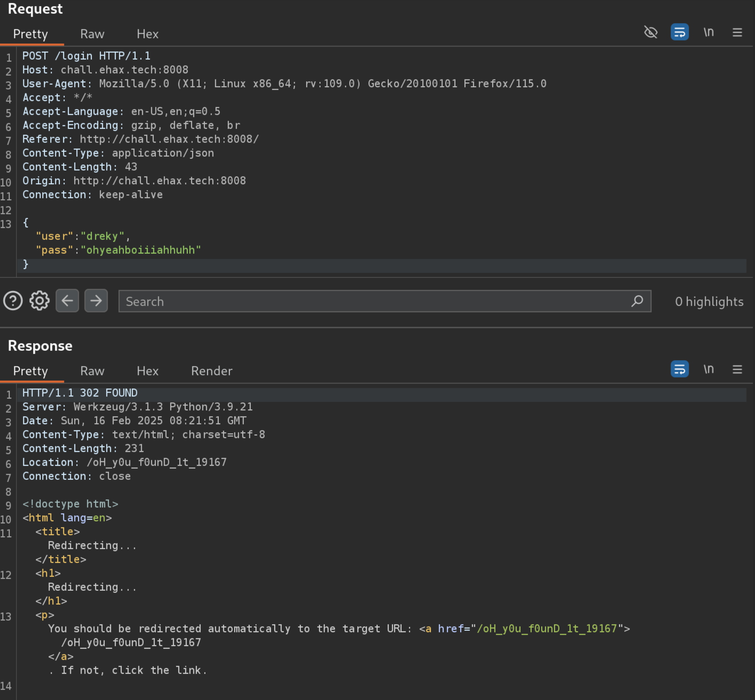Toggle word wrap icon in Response panel
Image resolution: width=755 pixels, height=700 pixels.
(679, 369)
